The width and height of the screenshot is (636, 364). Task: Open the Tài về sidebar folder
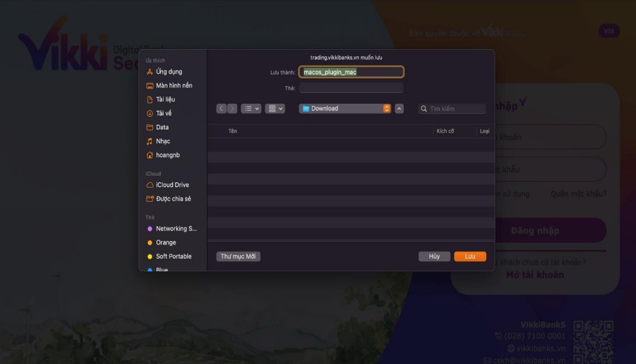[164, 113]
